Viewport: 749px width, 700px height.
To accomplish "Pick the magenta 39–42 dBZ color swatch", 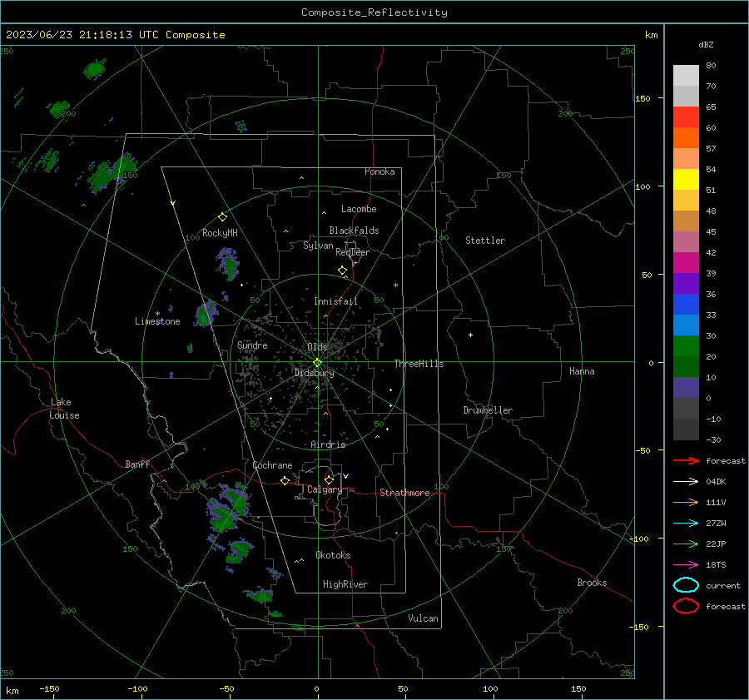I will click(686, 263).
